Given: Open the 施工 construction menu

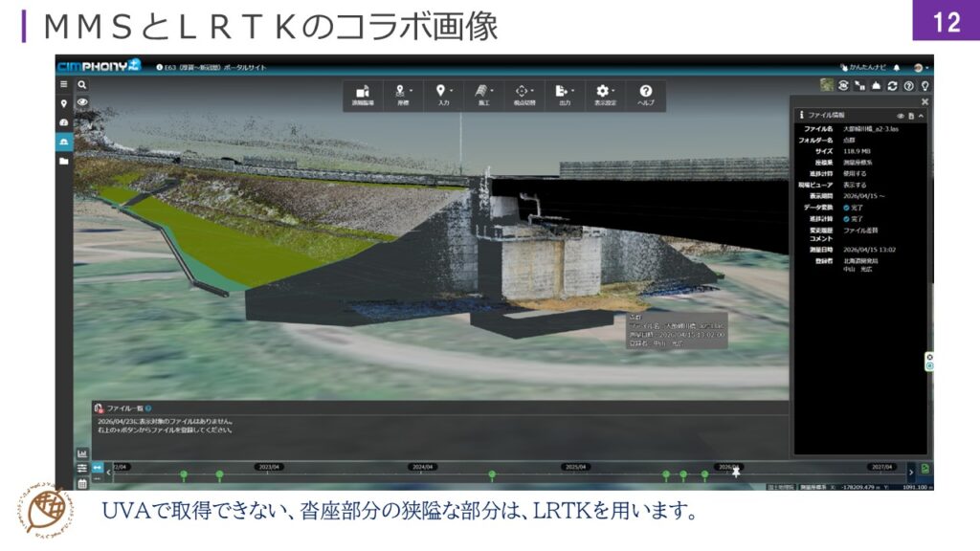Looking at the screenshot, I should (483, 91).
